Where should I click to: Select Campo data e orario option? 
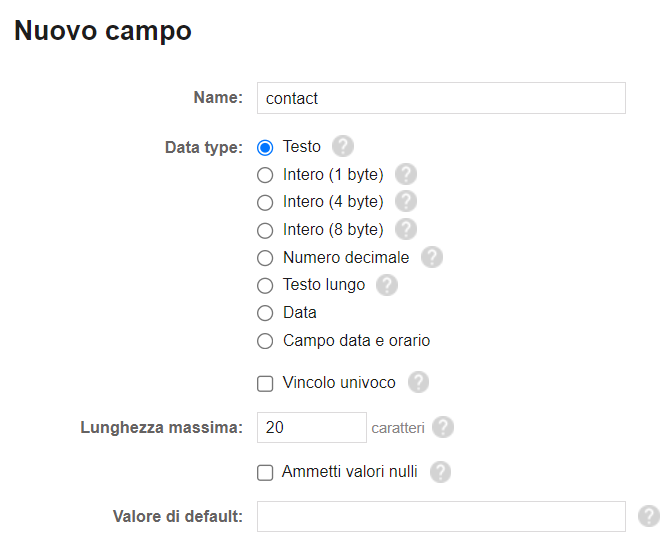point(265,341)
